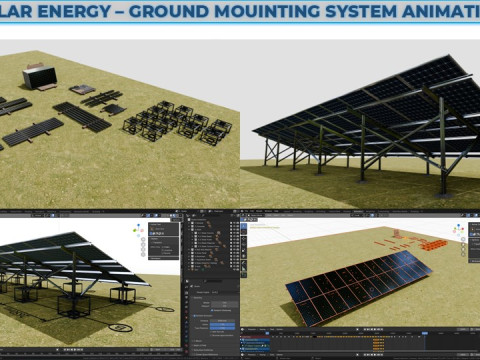480x360 pixels.
Task: Expand the Subsurface Scattering panel
Action: [203, 350]
